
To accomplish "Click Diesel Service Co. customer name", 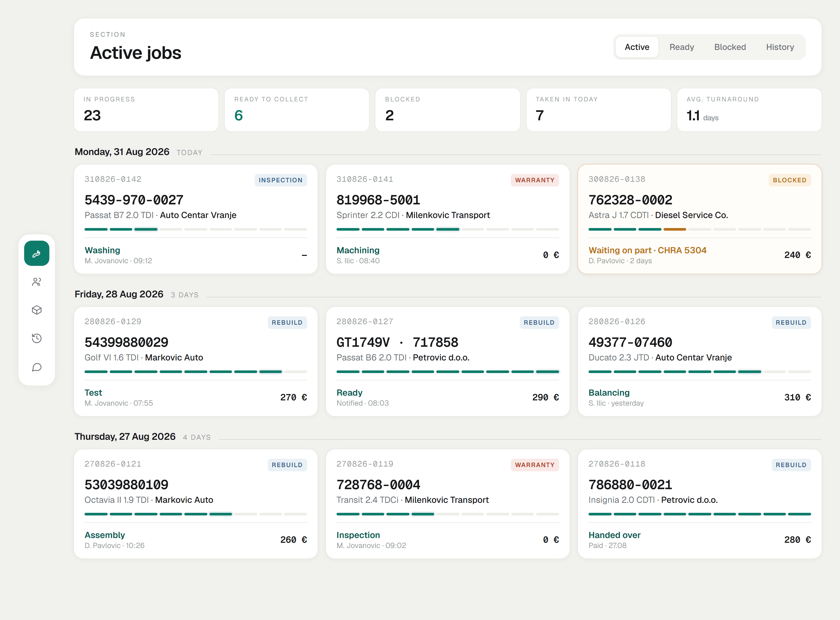I will coord(691,215).
